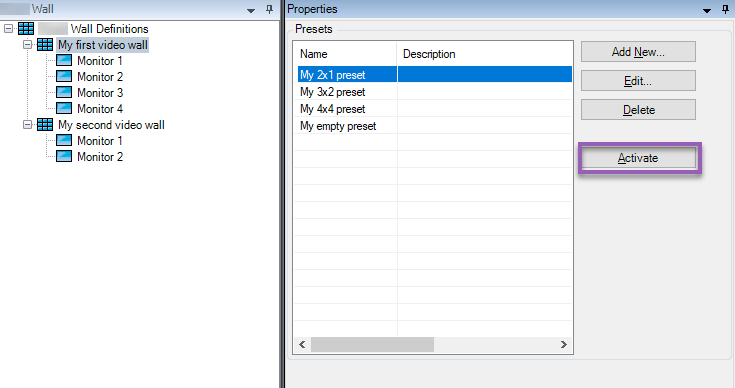Viewport: 735px width, 388px height.
Task: Pin the Wall panel using pushpin icon
Action: (x=269, y=9)
